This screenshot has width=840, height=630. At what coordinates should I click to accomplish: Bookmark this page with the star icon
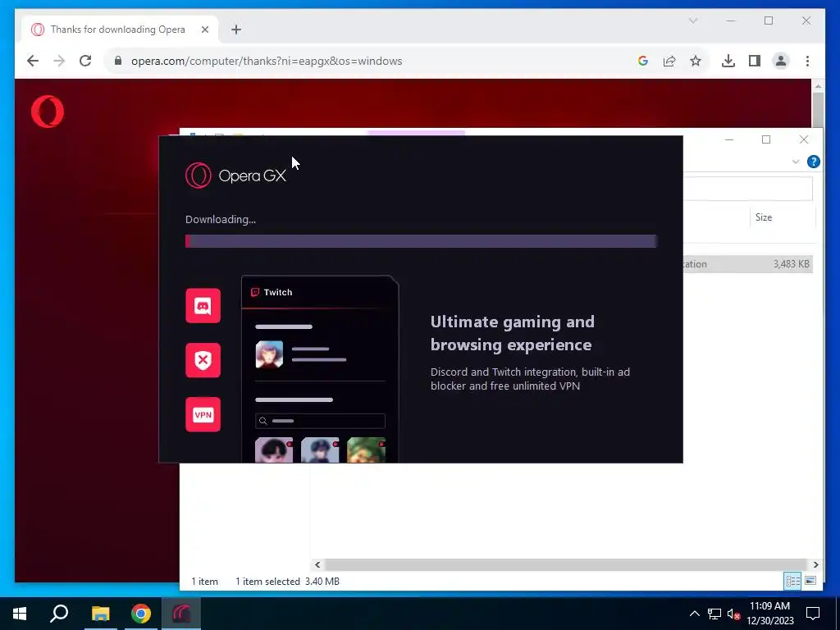[x=696, y=61]
